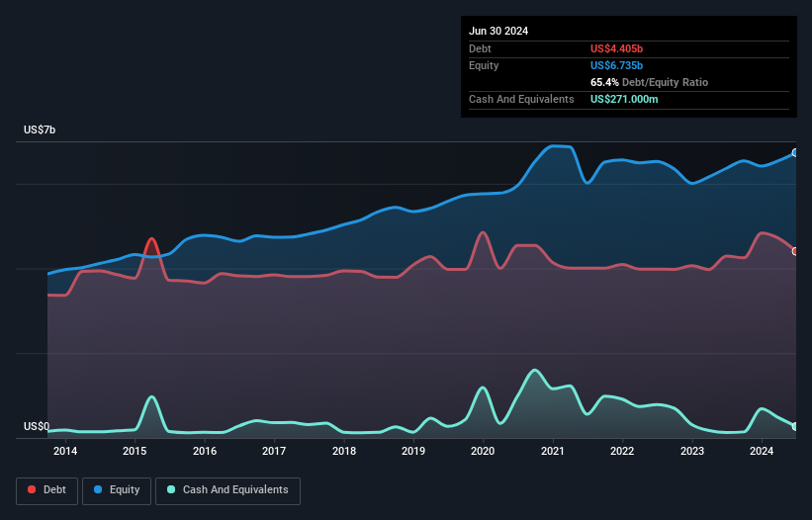Click the US$0 y-axis label
Viewport: 812px width, 520px height.
37,426
